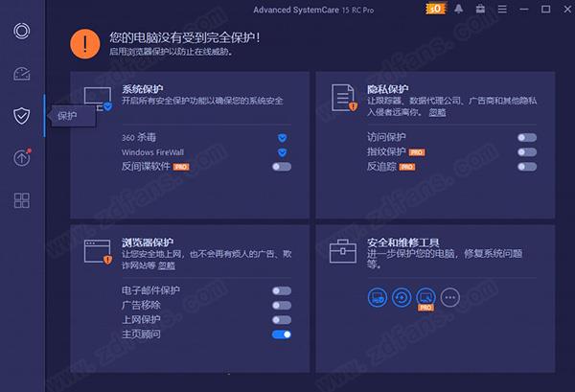Enable the 电子邮件保护 switch

point(282,290)
